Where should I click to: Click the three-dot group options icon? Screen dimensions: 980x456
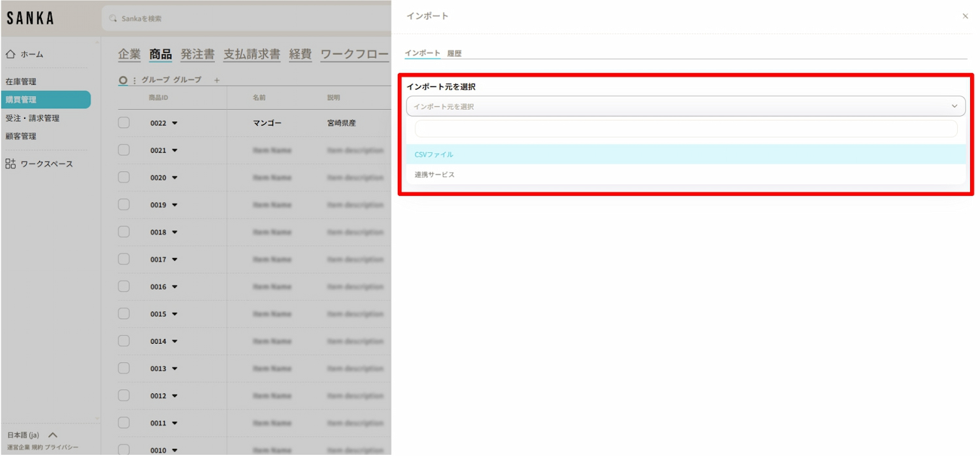135,80
